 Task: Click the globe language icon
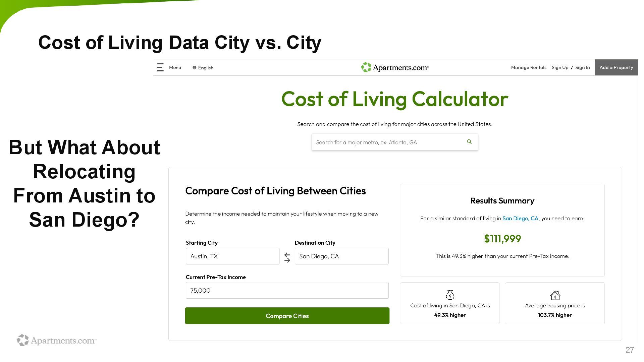point(194,68)
